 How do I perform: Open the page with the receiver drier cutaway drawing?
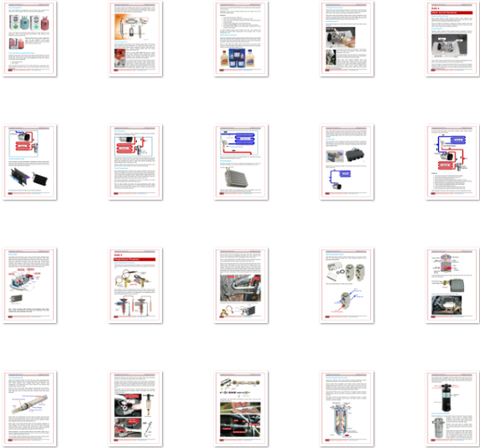click(347, 409)
